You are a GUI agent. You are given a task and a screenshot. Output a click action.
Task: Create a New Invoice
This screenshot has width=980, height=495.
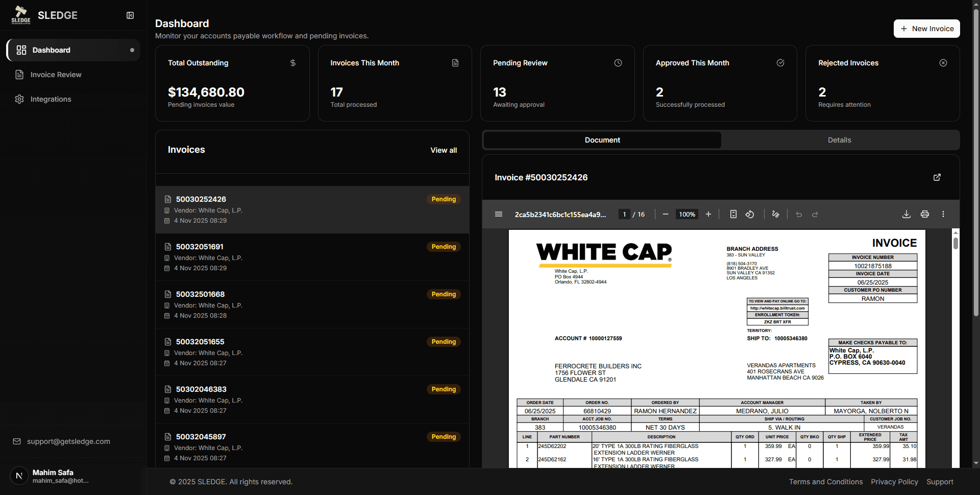coord(926,29)
